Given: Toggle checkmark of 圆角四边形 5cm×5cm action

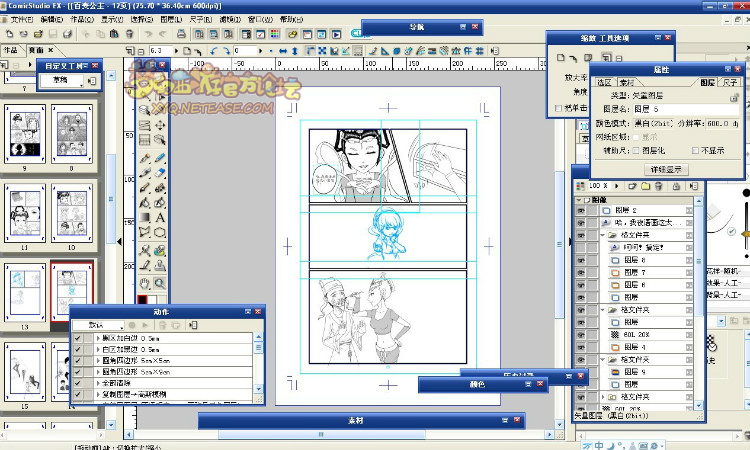Looking at the screenshot, I should click(x=77, y=360).
